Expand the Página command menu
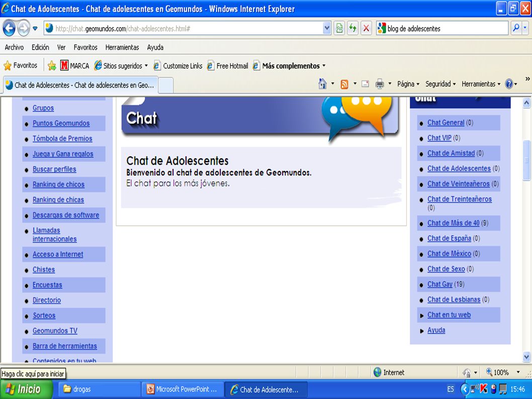 tap(408, 84)
